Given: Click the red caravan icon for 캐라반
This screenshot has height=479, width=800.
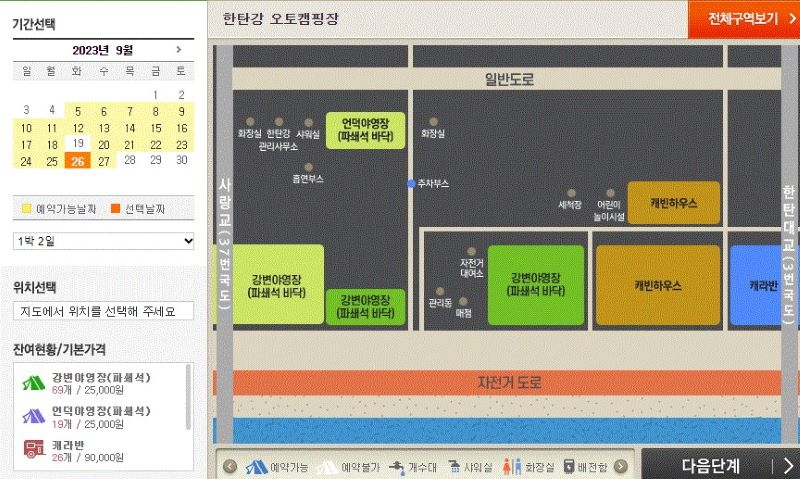Looking at the screenshot, I should pyautogui.click(x=34, y=449).
